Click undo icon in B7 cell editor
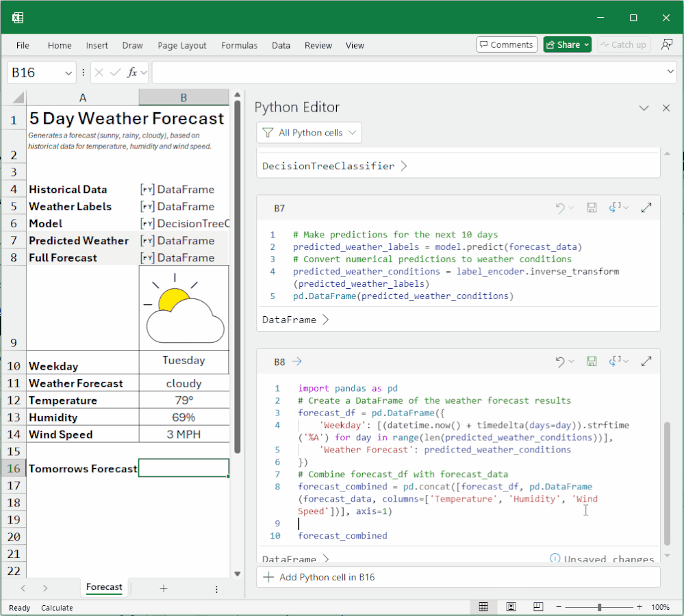The width and height of the screenshot is (684, 616). pos(560,208)
